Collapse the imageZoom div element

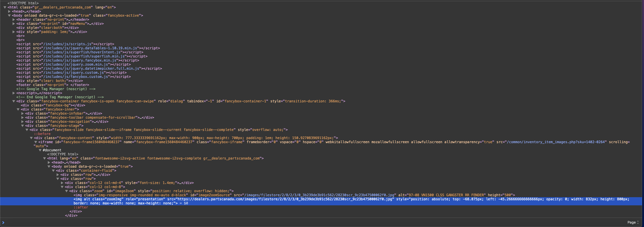pyautogui.click(x=67, y=191)
